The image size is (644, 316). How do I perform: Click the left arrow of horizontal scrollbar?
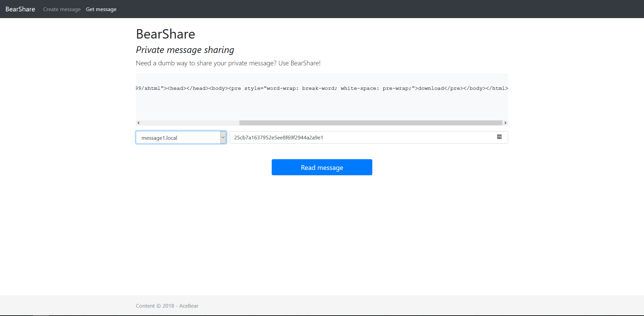139,123
